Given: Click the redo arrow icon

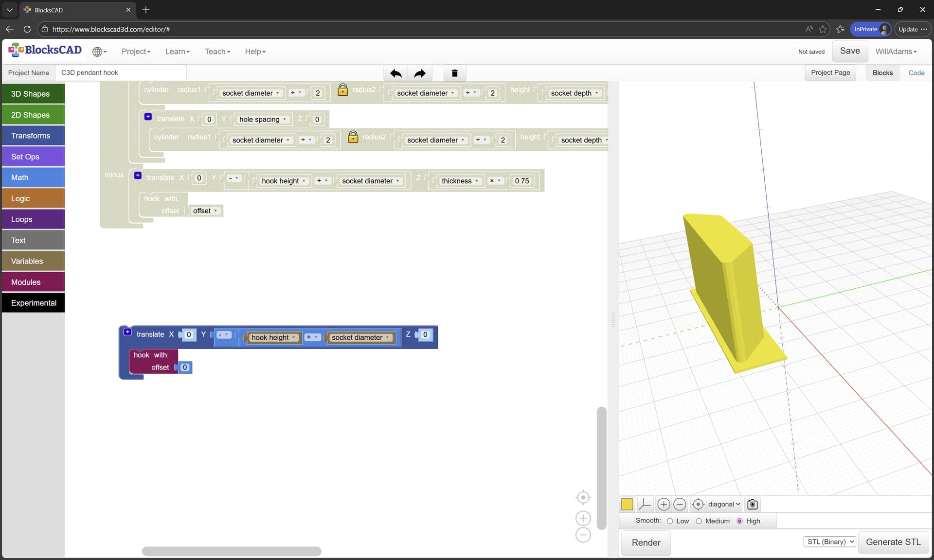Looking at the screenshot, I should tap(419, 73).
